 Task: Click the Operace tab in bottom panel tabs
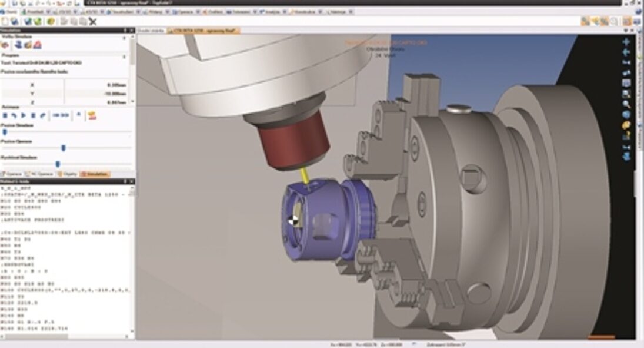pyautogui.click(x=12, y=174)
